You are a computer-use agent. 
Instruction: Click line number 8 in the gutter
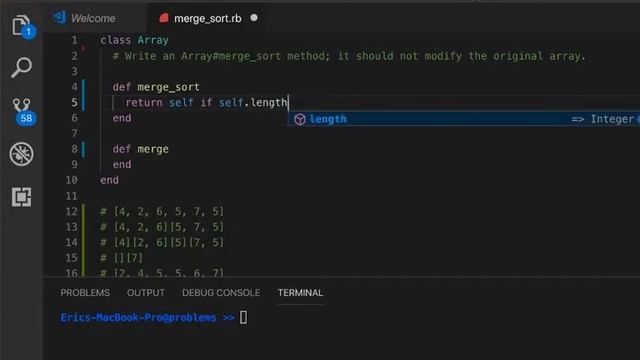(74, 149)
